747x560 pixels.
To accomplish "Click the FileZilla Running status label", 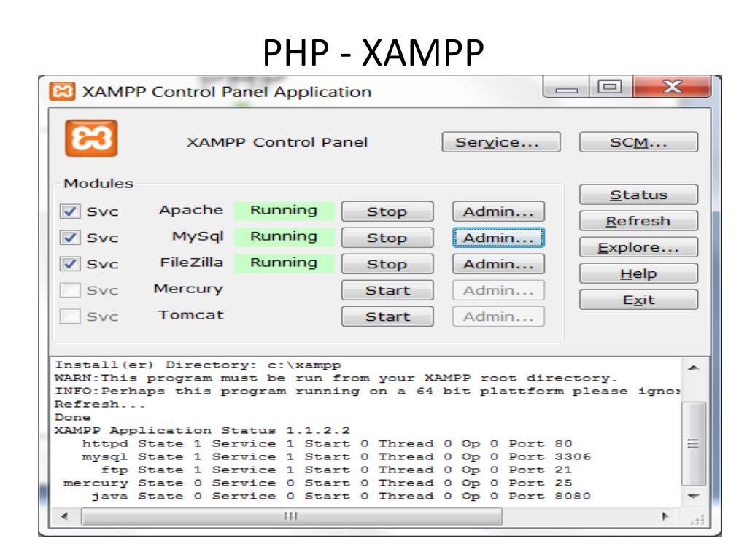I will [x=284, y=262].
